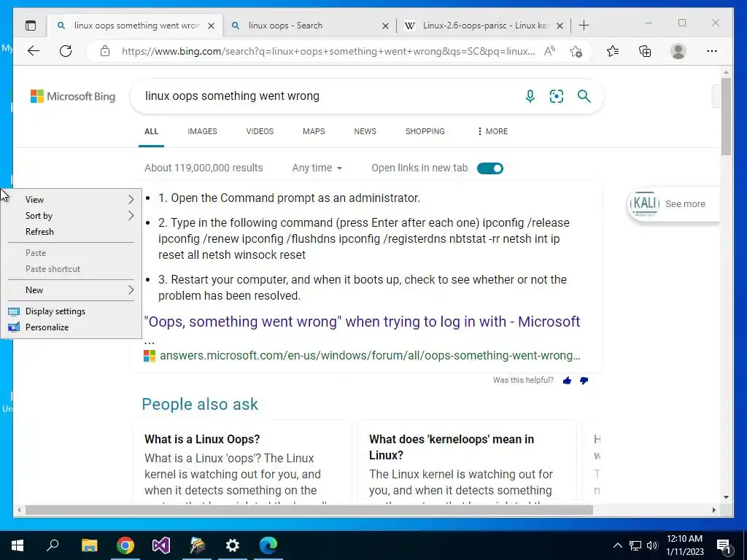Open Edge Settings and more ellipsis
The width and height of the screenshot is (747, 560).
click(x=712, y=51)
